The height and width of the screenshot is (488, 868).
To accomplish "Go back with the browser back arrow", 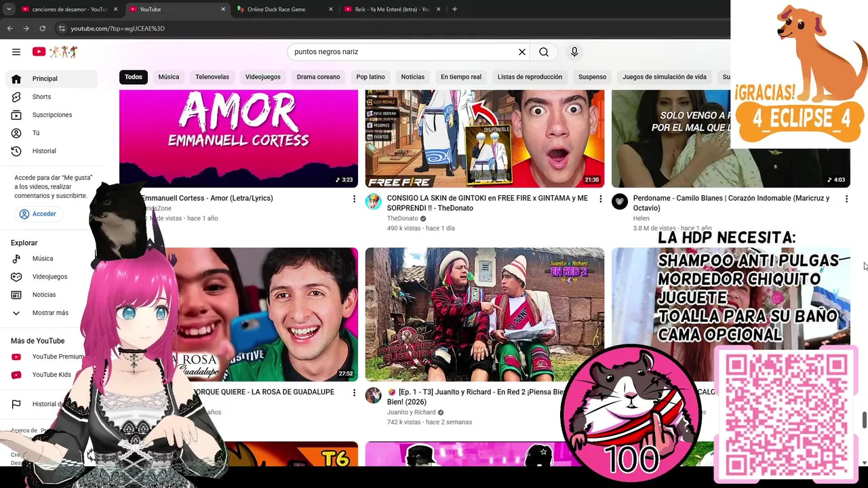I will pos(9,28).
